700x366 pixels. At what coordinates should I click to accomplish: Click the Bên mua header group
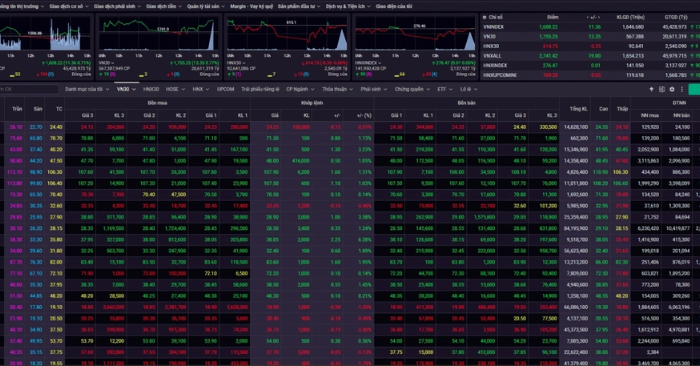point(157,103)
